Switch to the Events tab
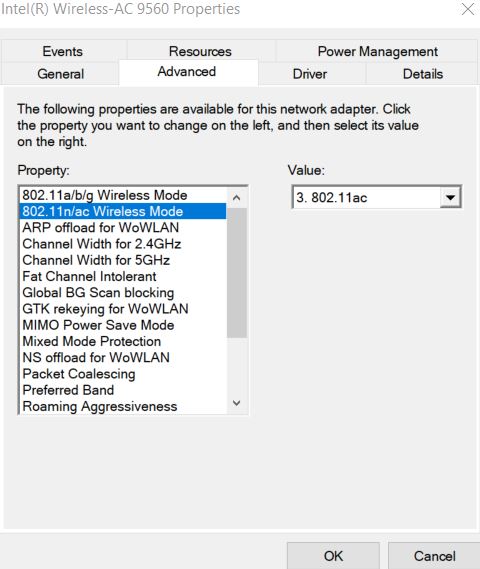This screenshot has width=480, height=569. tap(62, 51)
